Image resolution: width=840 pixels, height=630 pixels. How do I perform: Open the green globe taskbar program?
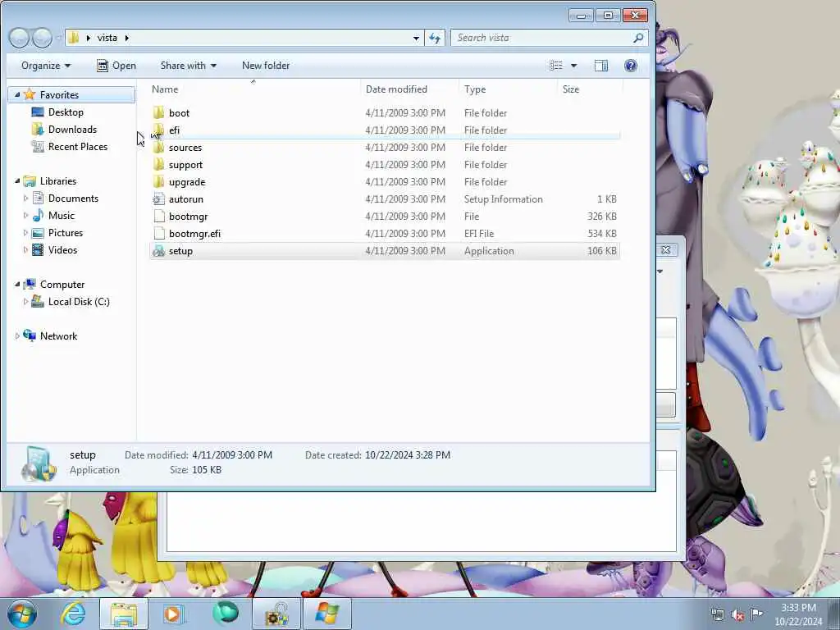point(226,614)
